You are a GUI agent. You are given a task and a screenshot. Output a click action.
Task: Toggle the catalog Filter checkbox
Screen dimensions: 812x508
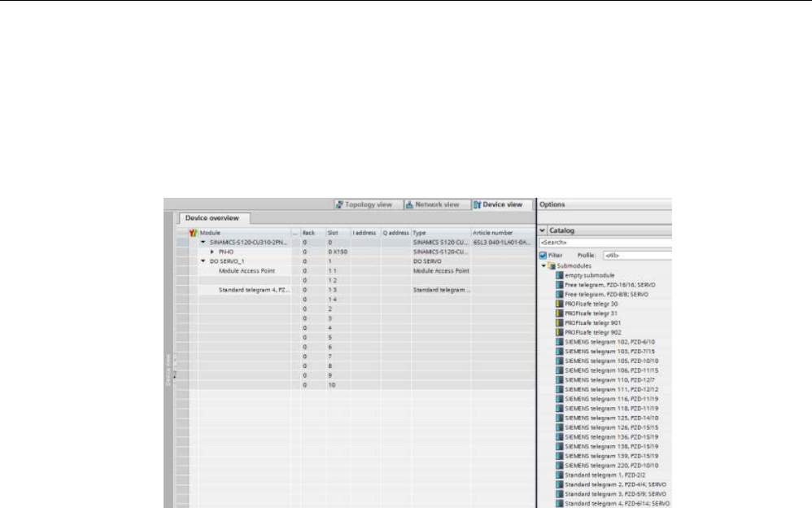tap(543, 255)
